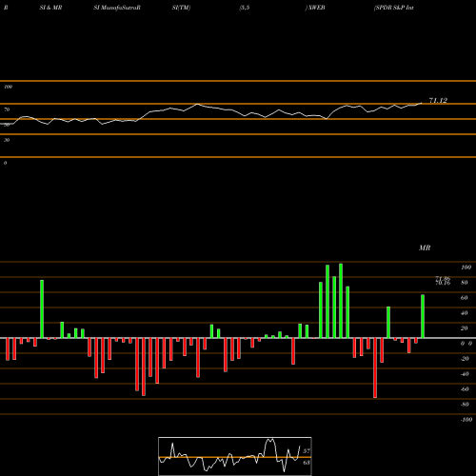
Task: Click the MR axis label 100
Action: (466, 268)
